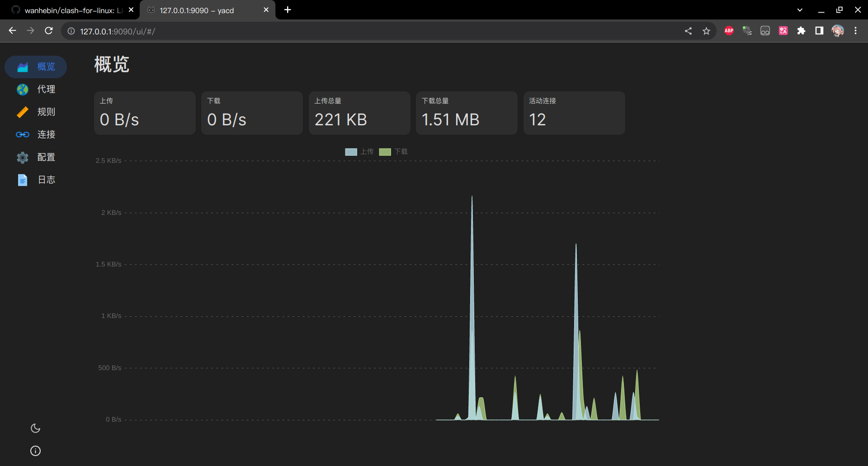The width and height of the screenshot is (868, 466).
Task: Bookmark this page with the star
Action: point(706,31)
